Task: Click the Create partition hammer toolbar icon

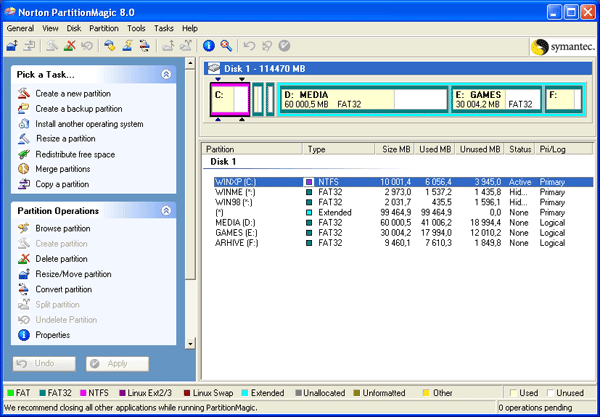Action: tap(52, 46)
